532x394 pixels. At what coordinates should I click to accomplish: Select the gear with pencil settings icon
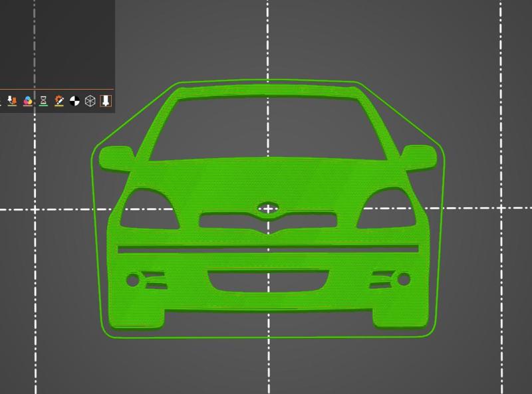[x=59, y=101]
